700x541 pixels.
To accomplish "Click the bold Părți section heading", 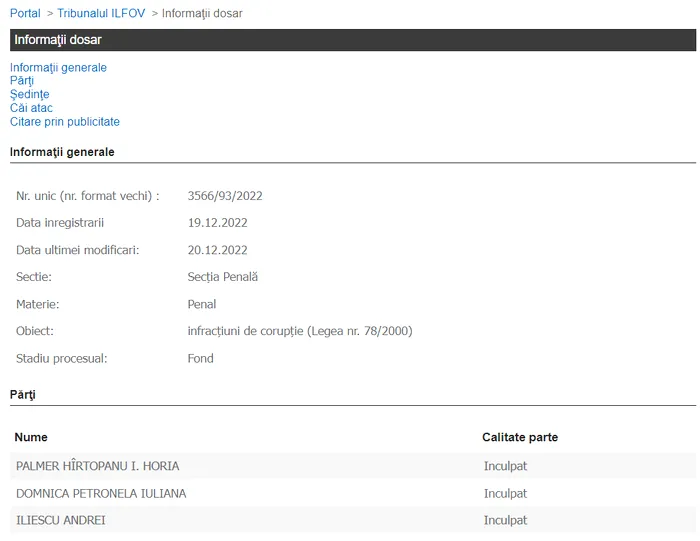I will point(23,395).
